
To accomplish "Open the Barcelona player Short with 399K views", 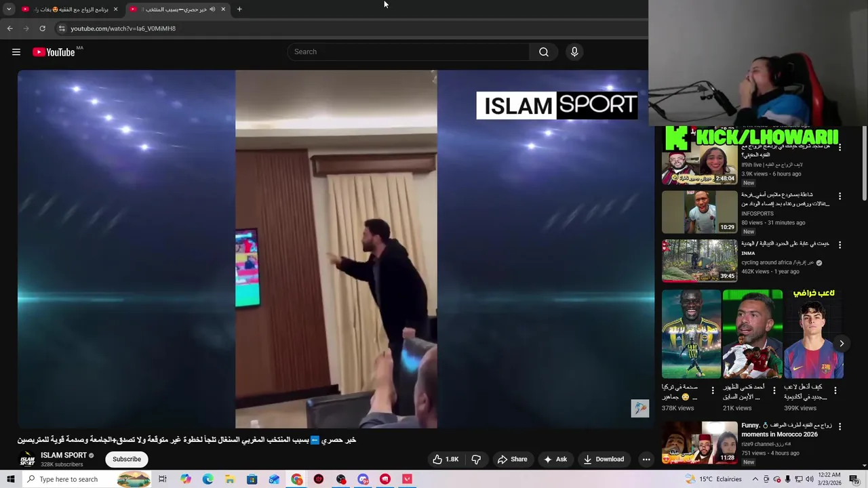I will 813,334.
